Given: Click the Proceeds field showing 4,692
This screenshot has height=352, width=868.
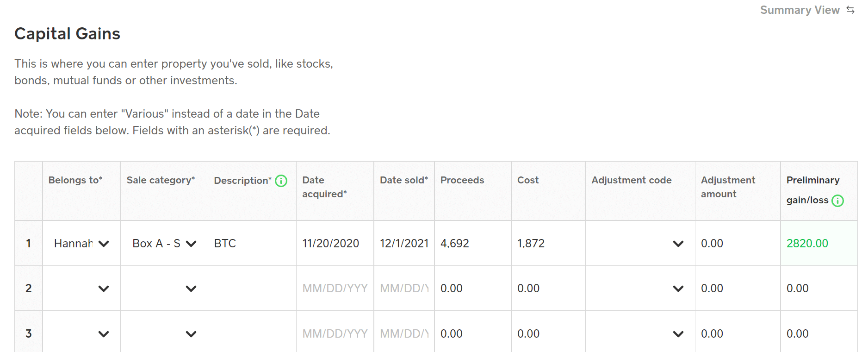Looking at the screenshot, I should click(454, 243).
